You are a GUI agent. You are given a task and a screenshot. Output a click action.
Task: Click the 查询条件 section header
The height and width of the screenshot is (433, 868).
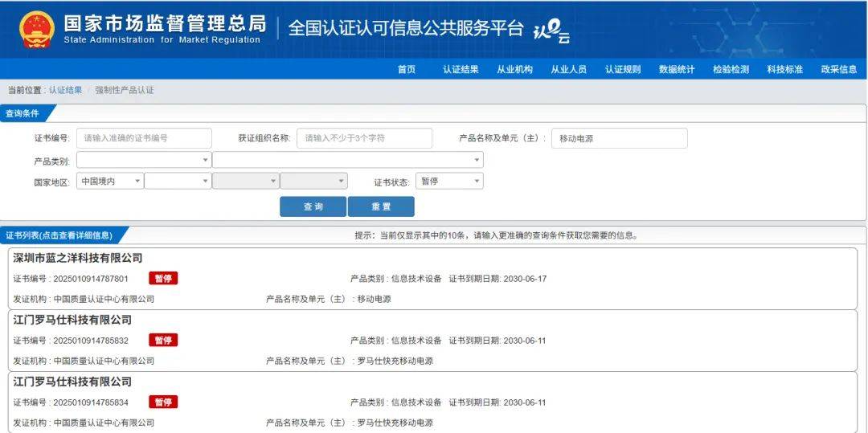pyautogui.click(x=27, y=113)
